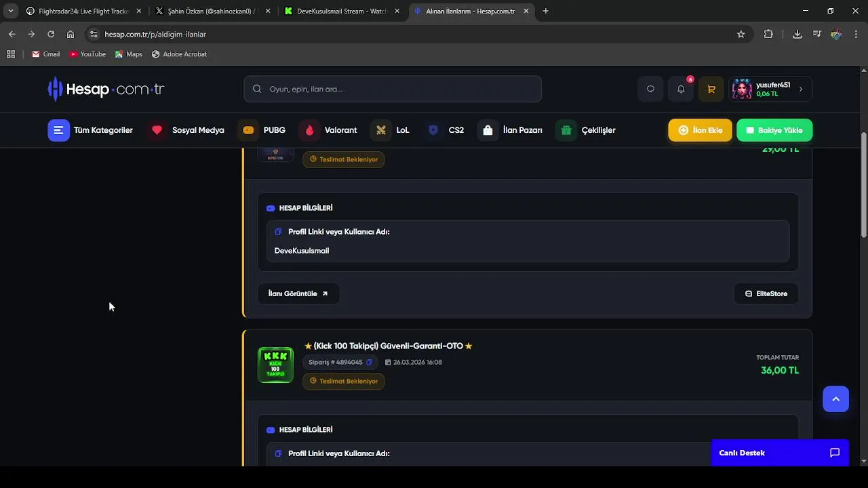
Task: Open a new browser tab
Action: (546, 11)
